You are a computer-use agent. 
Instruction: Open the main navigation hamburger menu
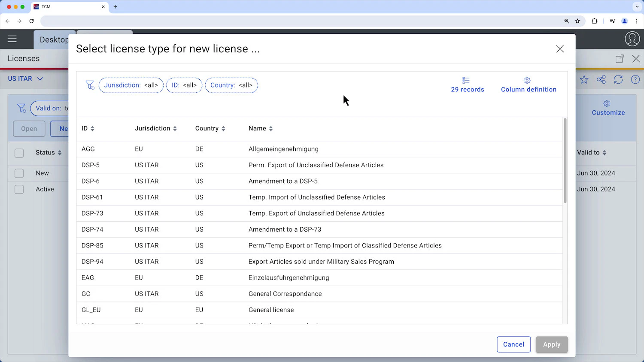click(12, 39)
